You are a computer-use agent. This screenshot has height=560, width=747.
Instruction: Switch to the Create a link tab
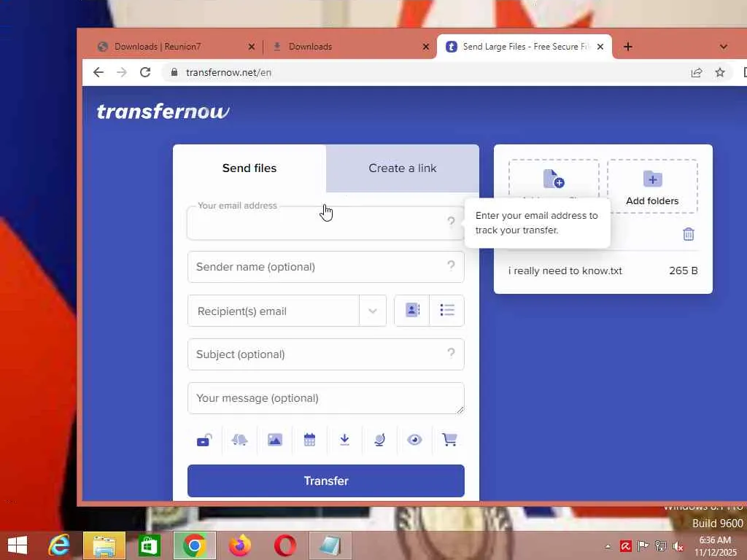[x=403, y=168]
